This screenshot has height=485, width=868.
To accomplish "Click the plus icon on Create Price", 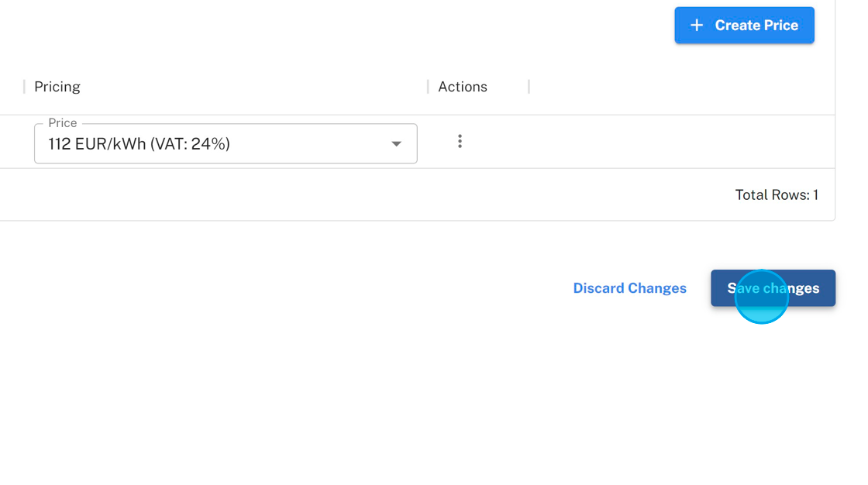I will [x=697, y=26].
